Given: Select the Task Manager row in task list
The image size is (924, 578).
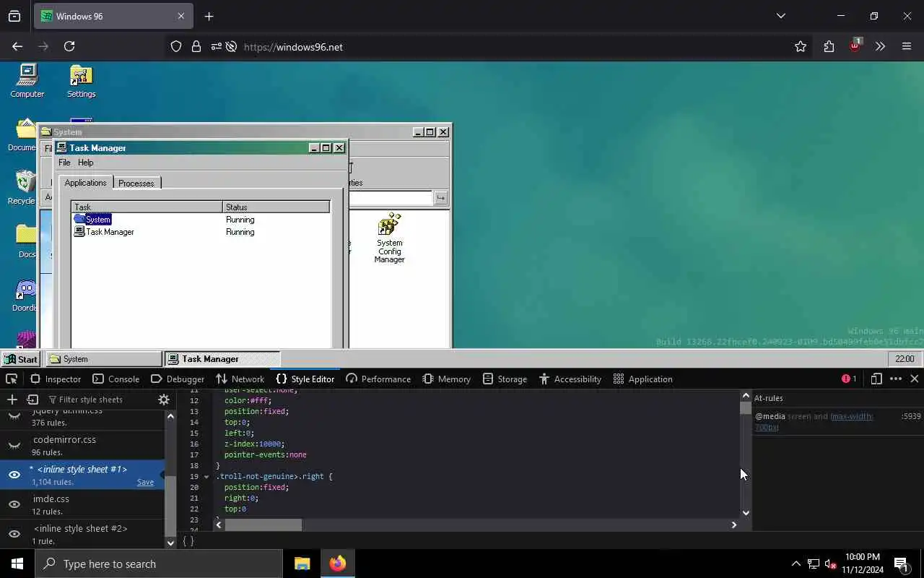Looking at the screenshot, I should point(201,232).
